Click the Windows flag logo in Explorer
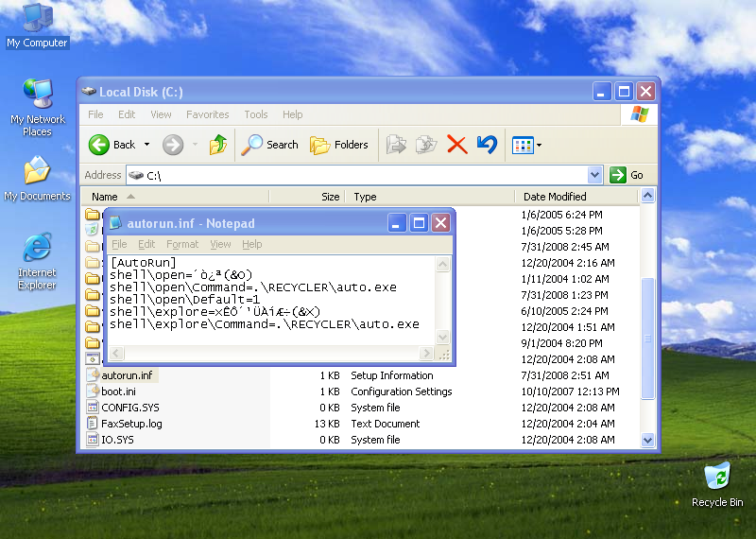The image size is (756, 539). point(640,114)
